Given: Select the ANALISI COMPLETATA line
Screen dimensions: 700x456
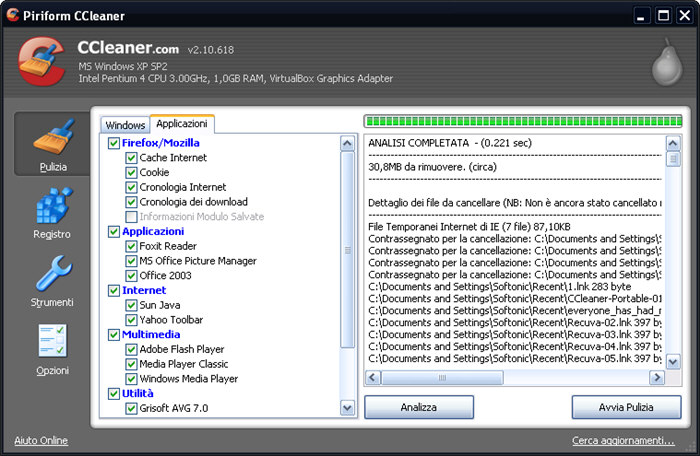Looking at the screenshot, I should (x=450, y=143).
